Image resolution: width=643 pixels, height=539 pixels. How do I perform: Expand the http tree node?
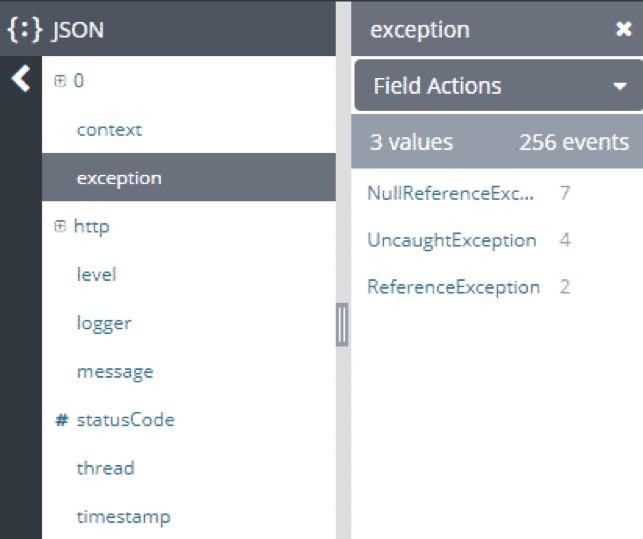point(59,227)
